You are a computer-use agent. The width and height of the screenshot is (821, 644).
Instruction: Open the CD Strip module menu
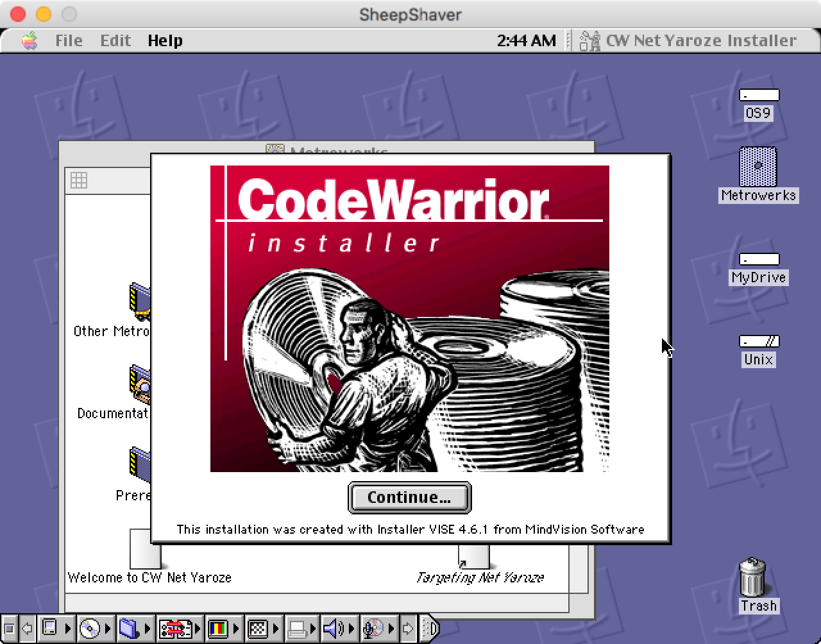tap(96, 629)
